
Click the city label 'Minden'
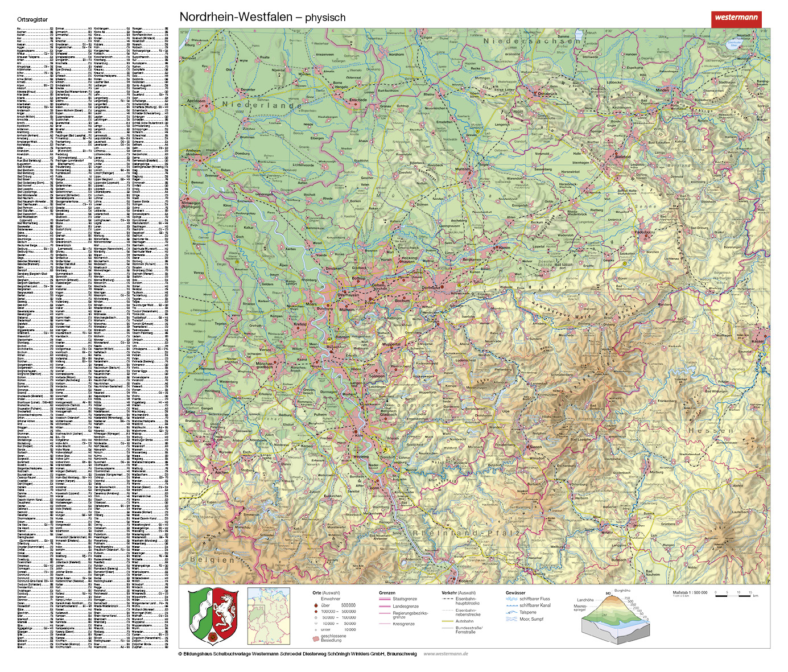point(663,90)
